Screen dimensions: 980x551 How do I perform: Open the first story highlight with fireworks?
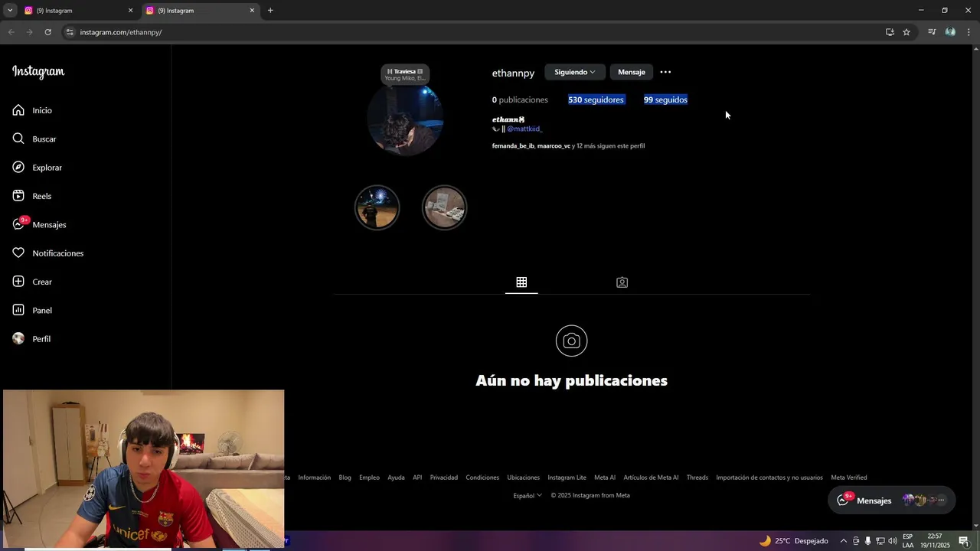click(x=377, y=207)
